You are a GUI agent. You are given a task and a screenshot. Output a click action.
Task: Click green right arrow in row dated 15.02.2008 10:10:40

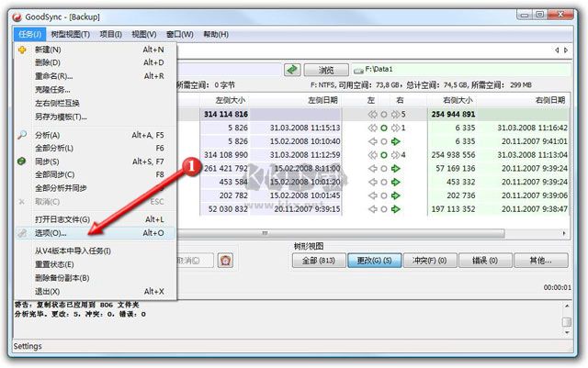point(395,141)
